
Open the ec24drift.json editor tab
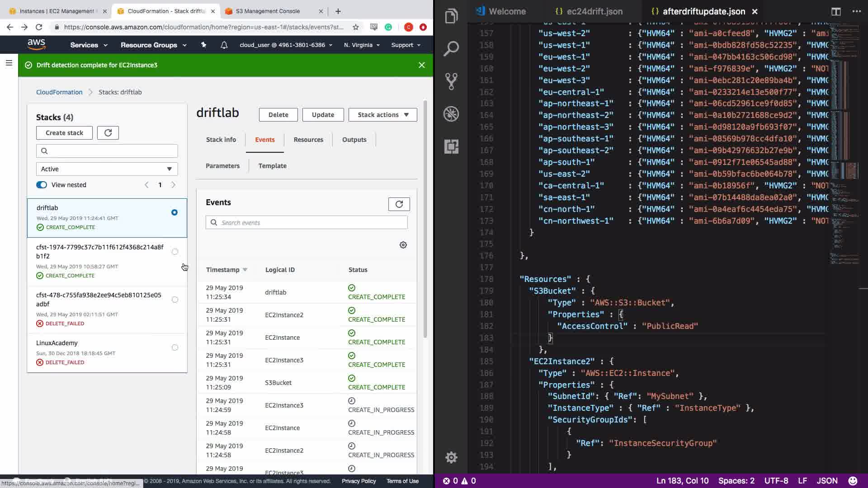coord(594,12)
